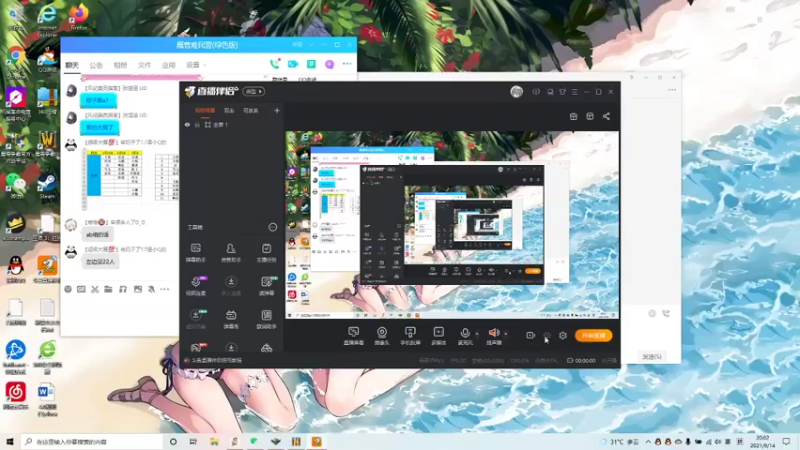Viewport: 800px width, 450px height.
Task: Click the purple round icon in the QQ toolbar
Action: pos(330,64)
